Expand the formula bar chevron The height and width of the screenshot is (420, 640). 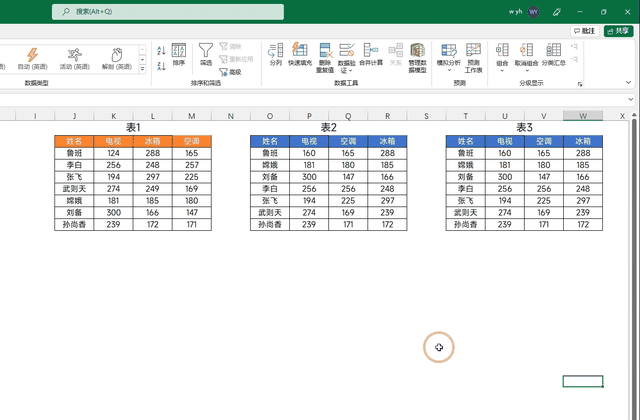631,99
